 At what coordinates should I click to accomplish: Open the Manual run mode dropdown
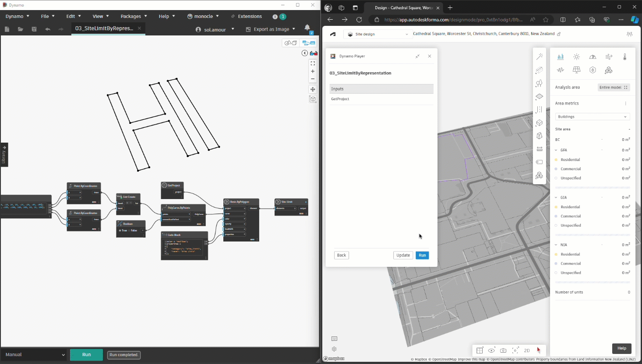[35, 355]
